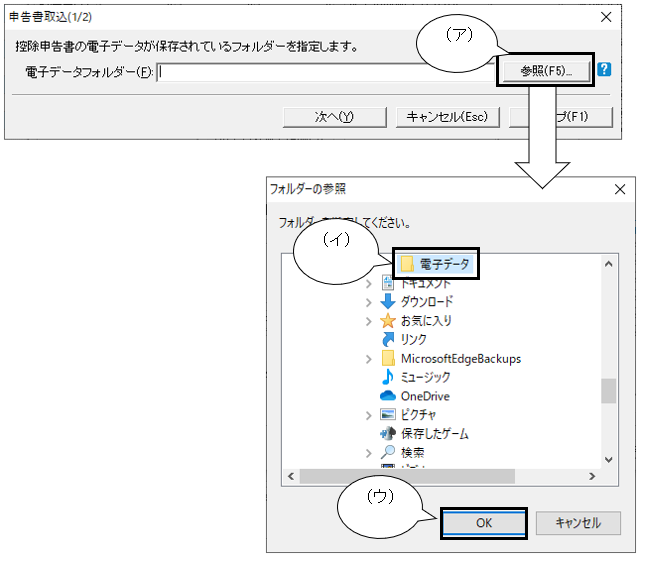Expand the ドキュメント tree node

click(x=368, y=284)
